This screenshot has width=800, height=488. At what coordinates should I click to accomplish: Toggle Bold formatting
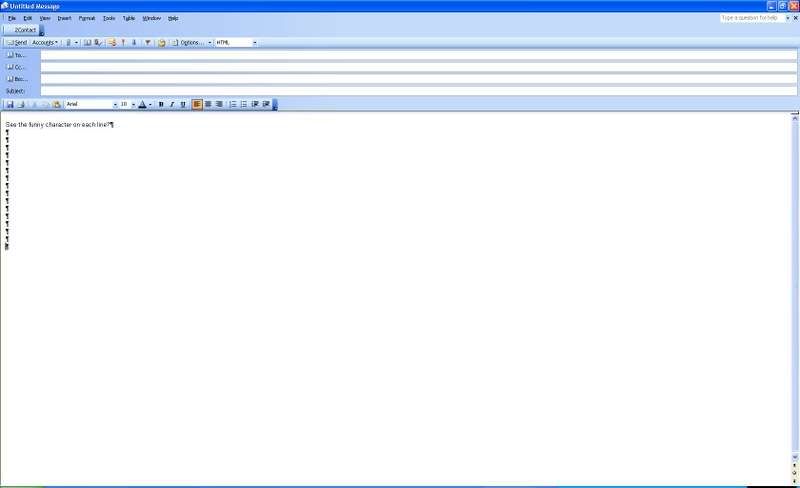[161, 105]
